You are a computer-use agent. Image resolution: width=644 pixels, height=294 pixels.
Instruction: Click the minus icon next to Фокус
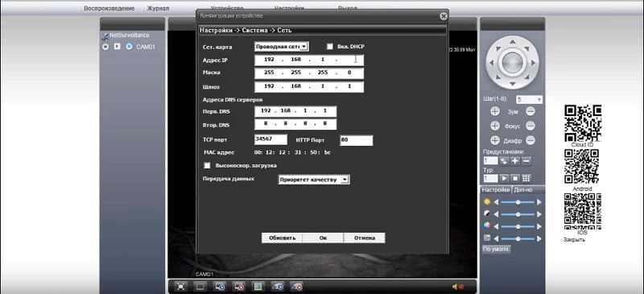(x=530, y=126)
